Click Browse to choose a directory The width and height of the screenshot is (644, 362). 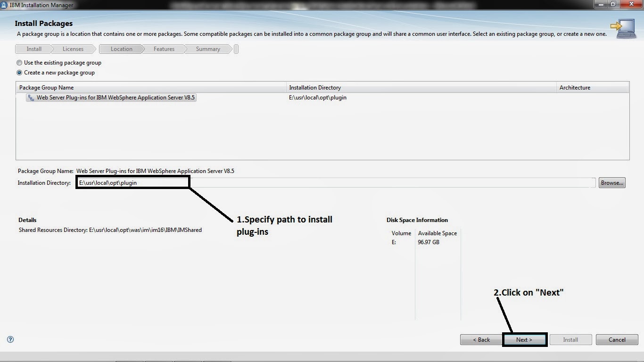[x=611, y=182]
